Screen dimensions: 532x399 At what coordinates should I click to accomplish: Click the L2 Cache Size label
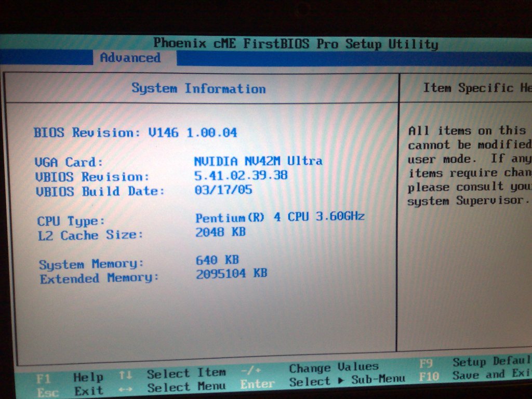[90, 235]
